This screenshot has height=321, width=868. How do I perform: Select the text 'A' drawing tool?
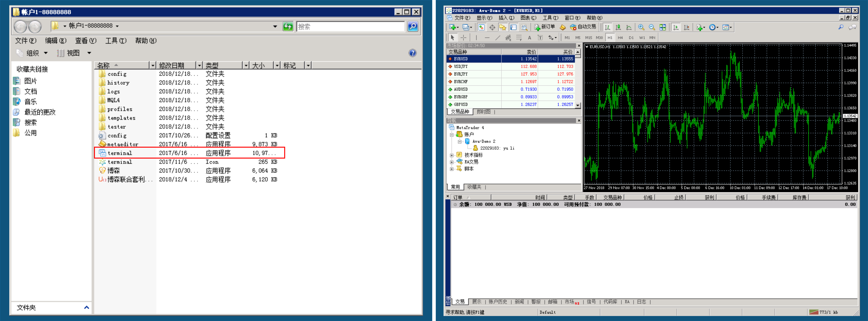(529, 38)
